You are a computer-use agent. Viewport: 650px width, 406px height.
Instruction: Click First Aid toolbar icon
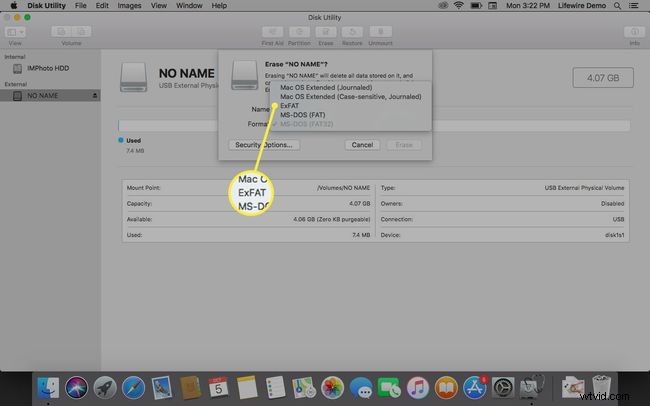coord(272,32)
